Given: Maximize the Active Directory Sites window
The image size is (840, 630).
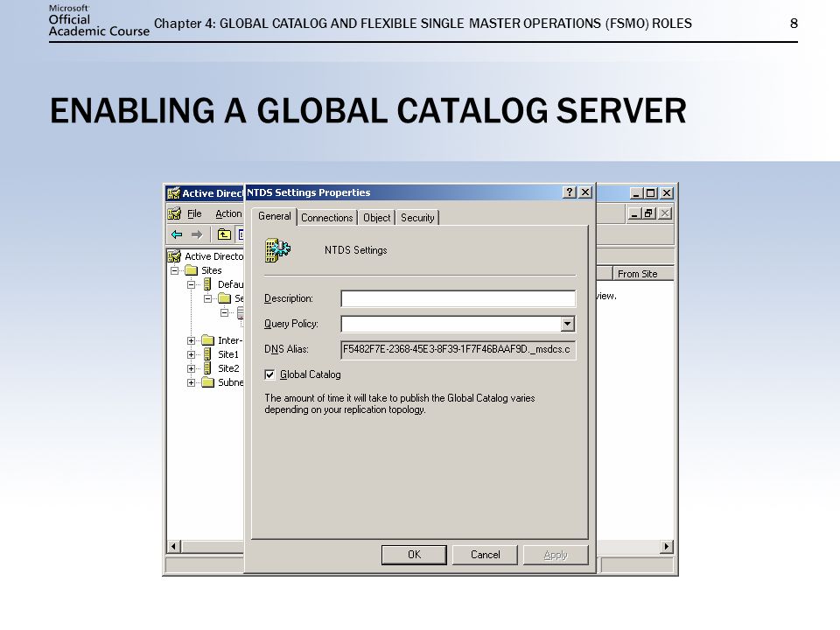Looking at the screenshot, I should pyautogui.click(x=651, y=192).
